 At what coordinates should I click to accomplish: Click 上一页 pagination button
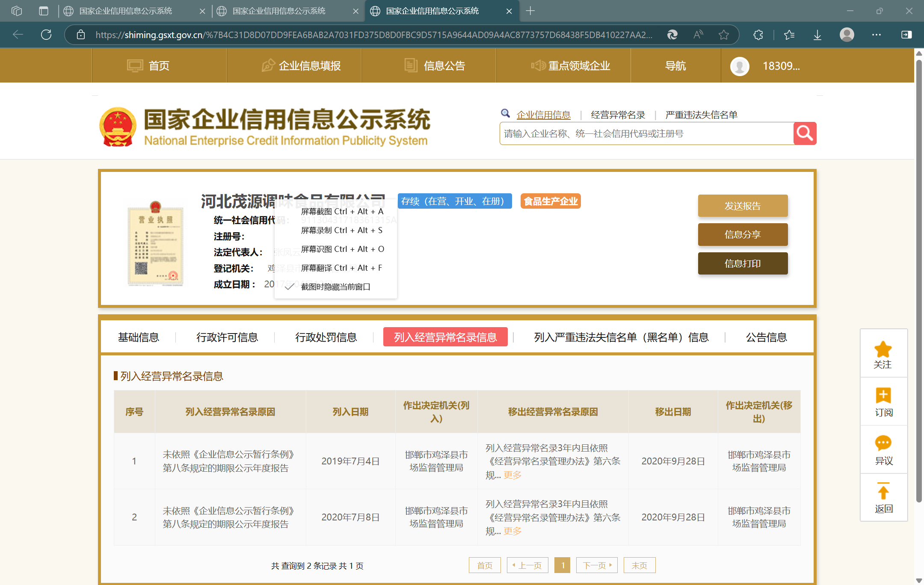tap(527, 565)
